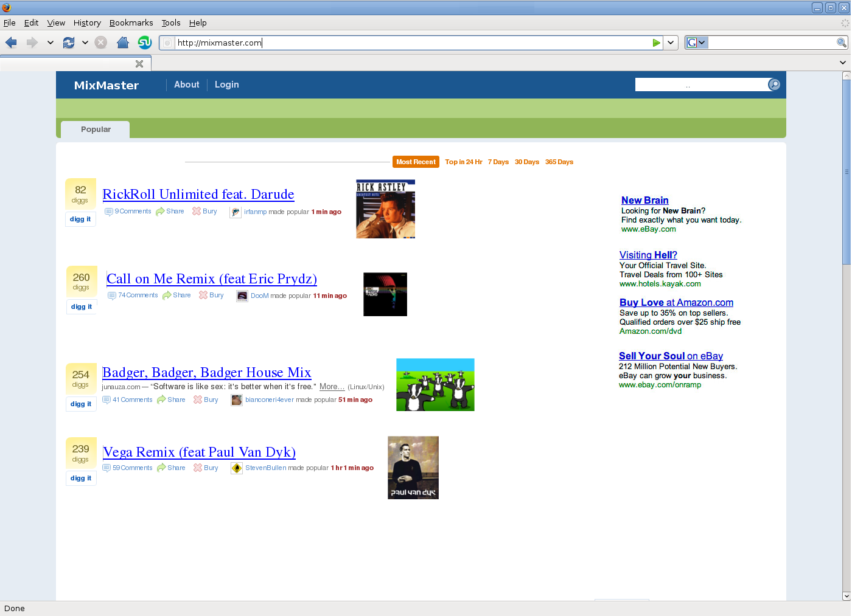Click the Stop loading icon
The width and height of the screenshot is (852, 616).
click(101, 43)
